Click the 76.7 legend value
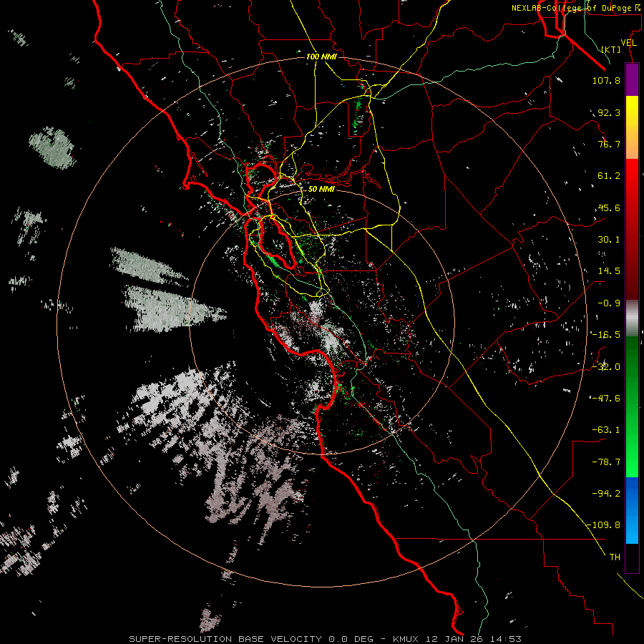 point(609,144)
